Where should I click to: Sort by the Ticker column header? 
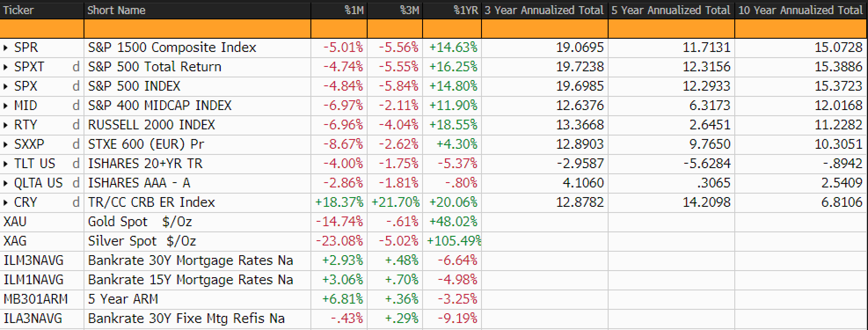click(x=18, y=10)
